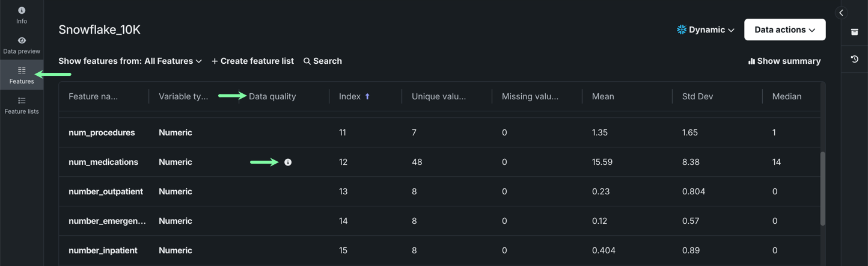The width and height of the screenshot is (868, 266).
Task: Click Create feature list
Action: tap(252, 61)
